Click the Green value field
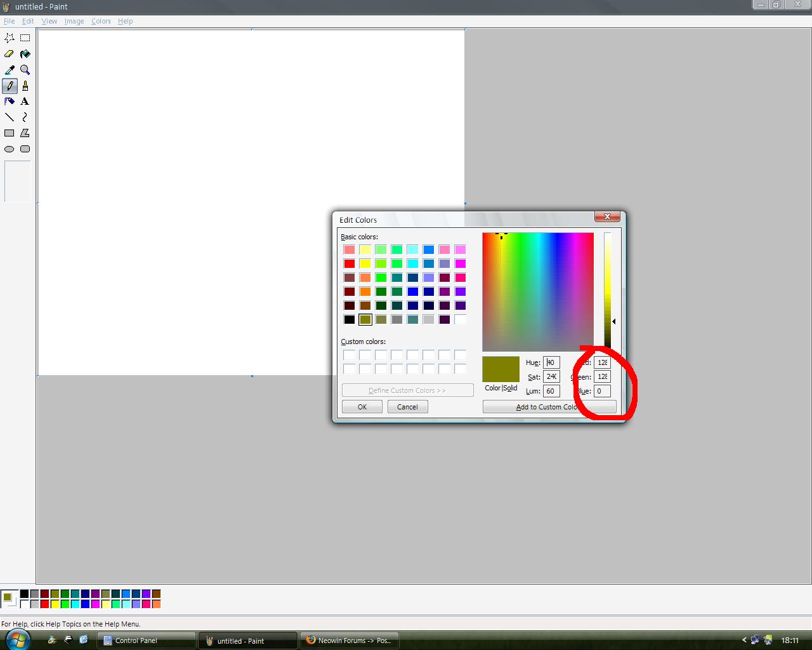 (x=602, y=376)
